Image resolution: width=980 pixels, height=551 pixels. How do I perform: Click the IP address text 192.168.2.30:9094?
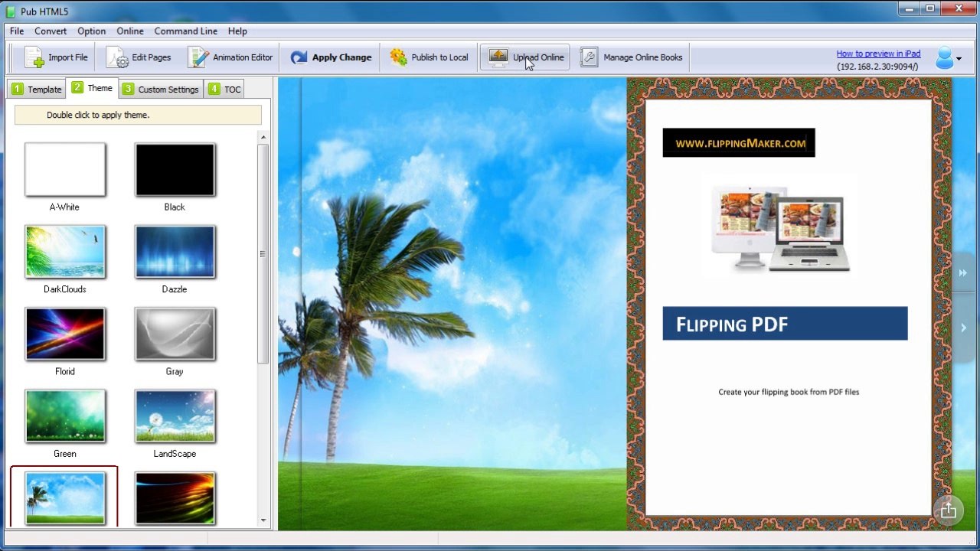(x=877, y=67)
